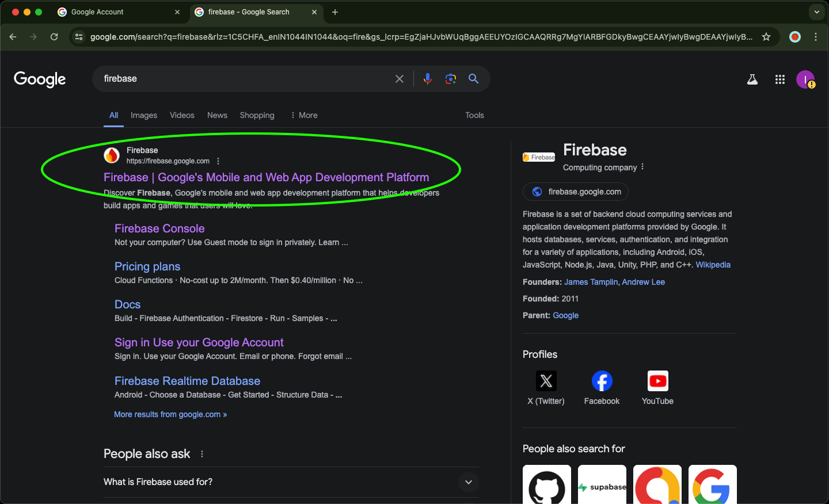Open Search Labs with the flask icon
The height and width of the screenshot is (504, 829).
(x=752, y=79)
